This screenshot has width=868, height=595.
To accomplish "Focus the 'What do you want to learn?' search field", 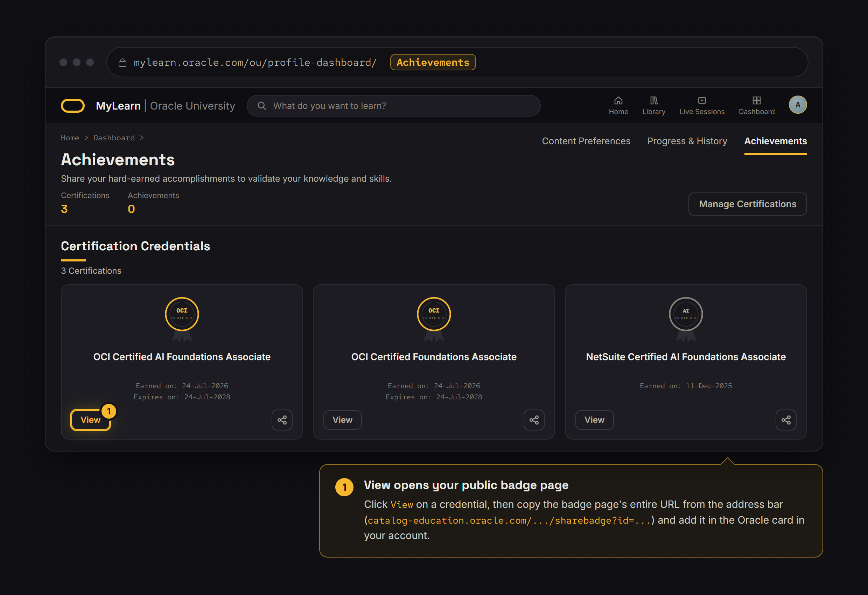I will tap(393, 106).
